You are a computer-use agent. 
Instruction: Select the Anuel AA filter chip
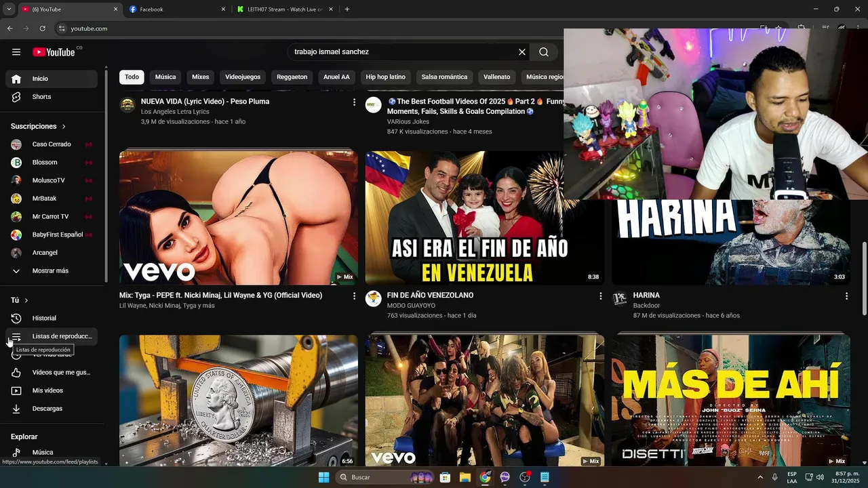point(336,77)
